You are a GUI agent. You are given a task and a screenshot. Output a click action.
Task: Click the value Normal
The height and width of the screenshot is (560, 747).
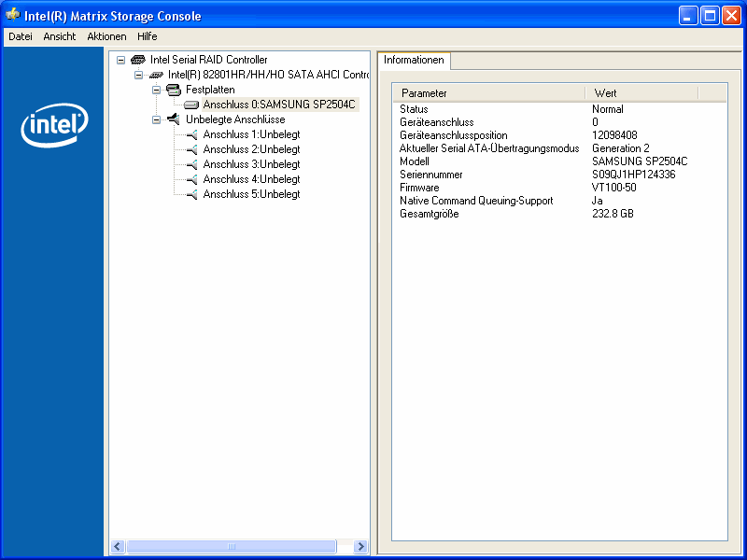(608, 109)
